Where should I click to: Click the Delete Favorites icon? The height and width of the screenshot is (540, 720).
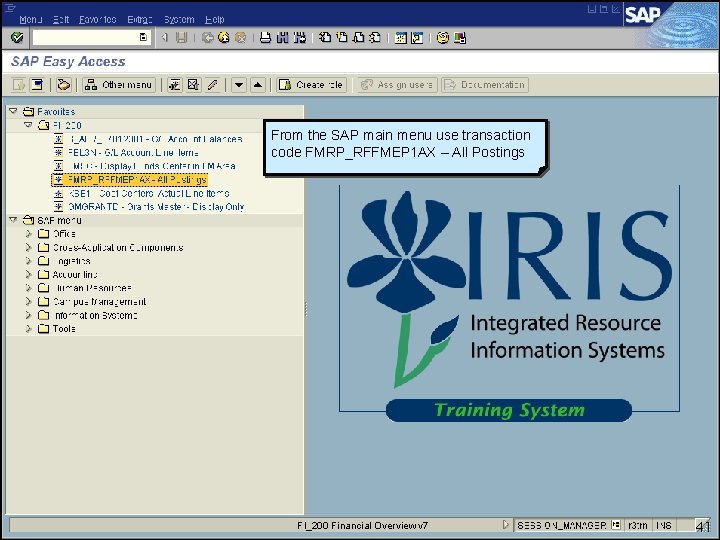(x=193, y=84)
